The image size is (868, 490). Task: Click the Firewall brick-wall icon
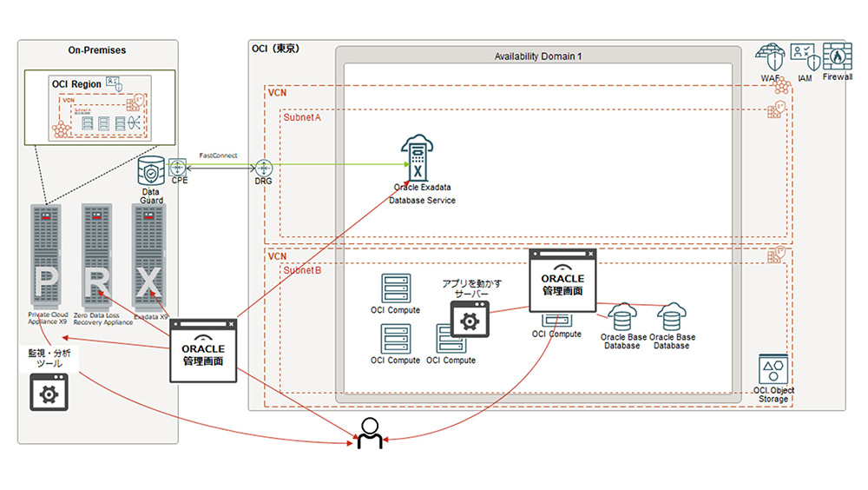(838, 56)
